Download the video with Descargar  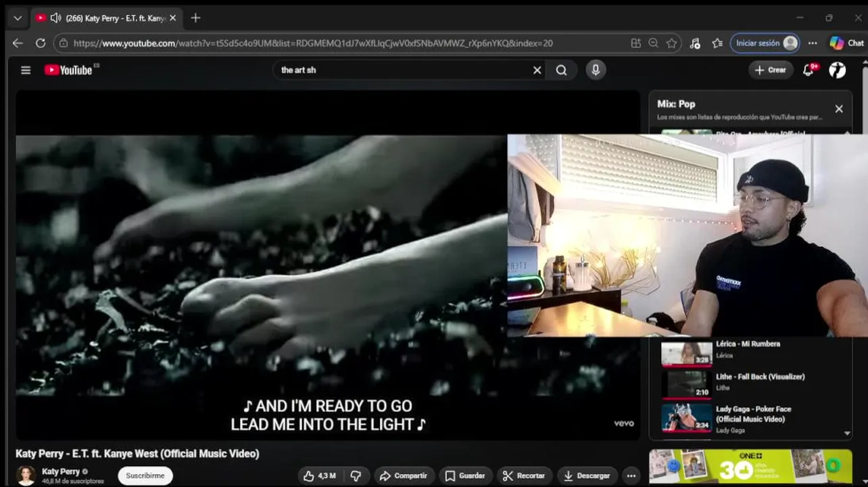pyautogui.click(x=587, y=476)
